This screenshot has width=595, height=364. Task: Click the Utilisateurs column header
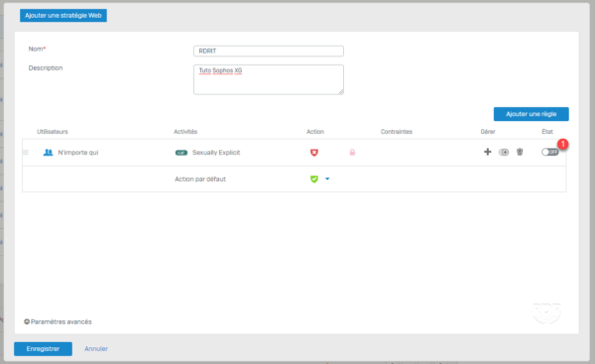[x=53, y=132]
